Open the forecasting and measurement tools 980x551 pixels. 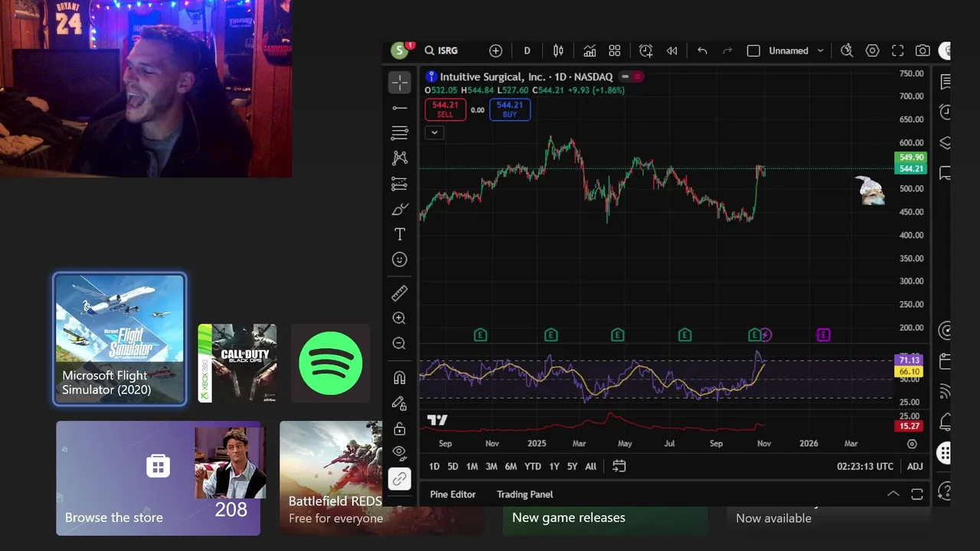(400, 184)
